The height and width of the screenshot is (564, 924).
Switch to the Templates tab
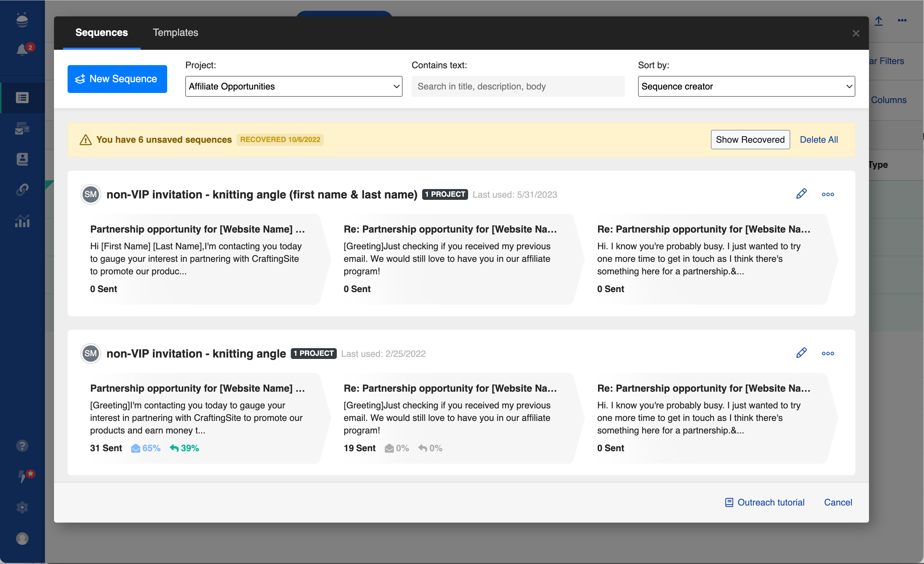[175, 33]
